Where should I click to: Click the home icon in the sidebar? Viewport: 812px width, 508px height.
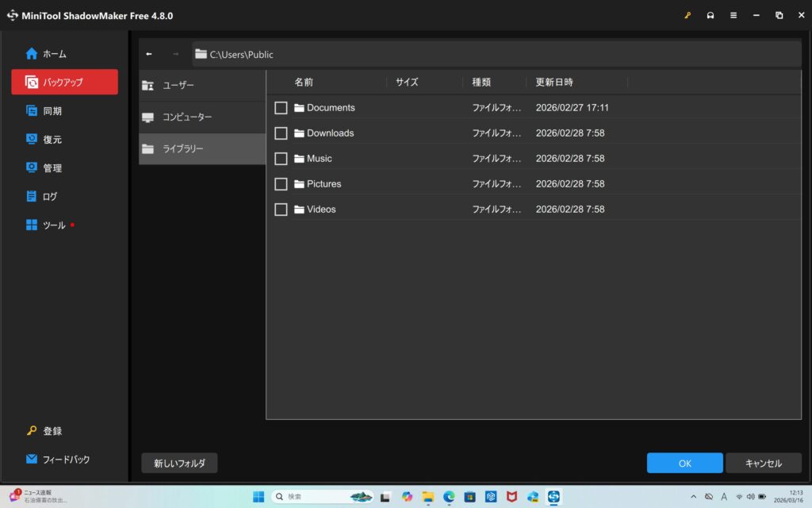click(32, 54)
